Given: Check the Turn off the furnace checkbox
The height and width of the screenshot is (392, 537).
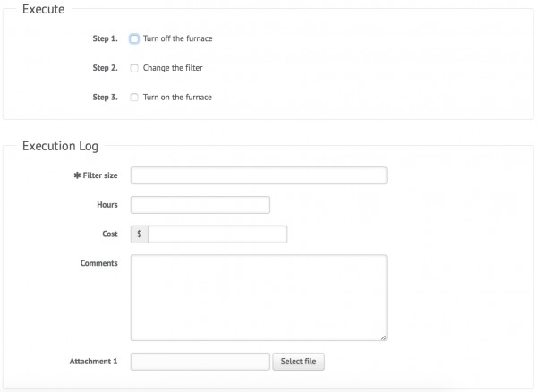Looking at the screenshot, I should [x=134, y=38].
